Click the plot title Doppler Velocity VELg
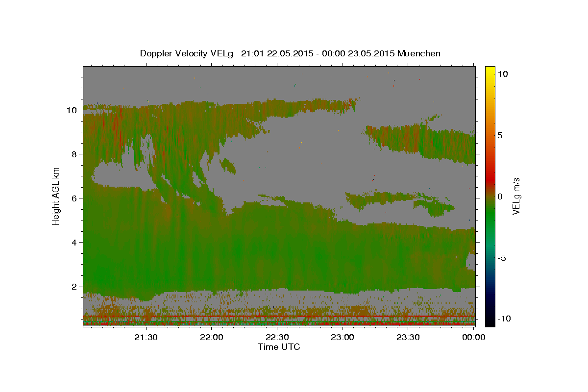The image size is (588, 392). pos(188,53)
